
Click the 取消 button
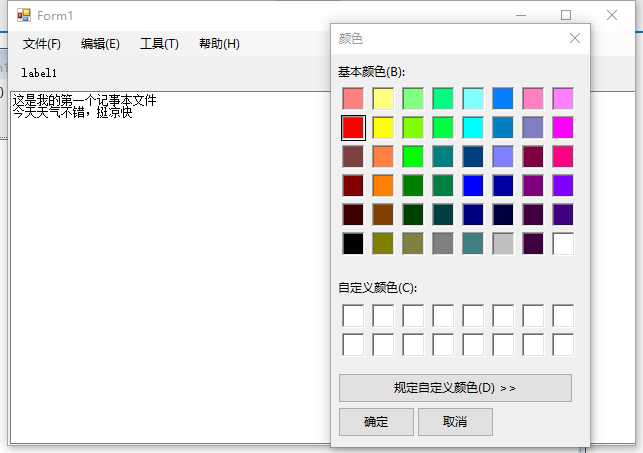455,421
